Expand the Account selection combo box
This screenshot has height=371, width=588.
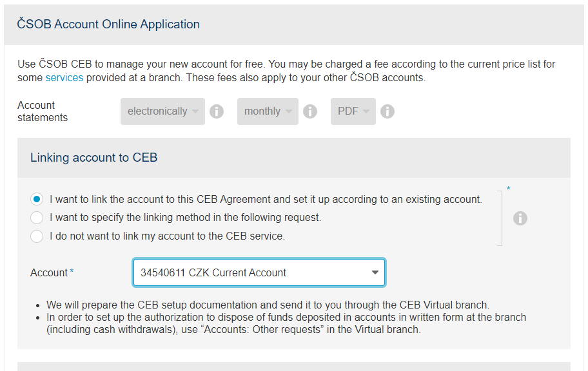[259, 272]
